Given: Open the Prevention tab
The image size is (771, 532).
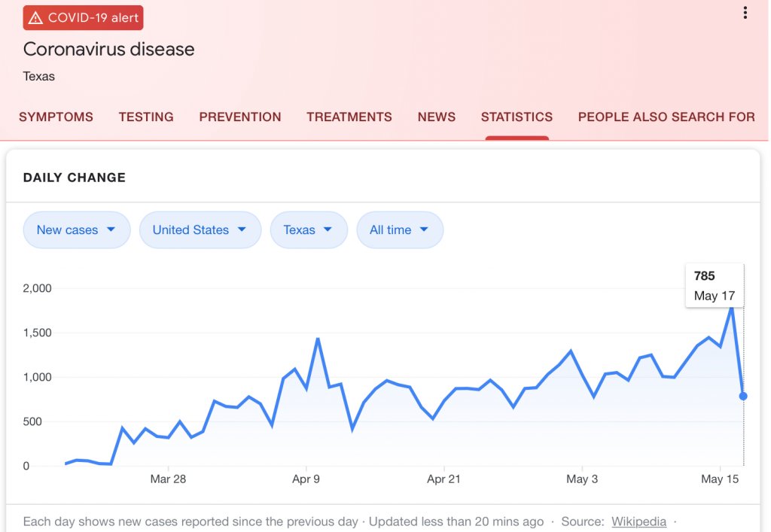Looking at the screenshot, I should 240,117.
